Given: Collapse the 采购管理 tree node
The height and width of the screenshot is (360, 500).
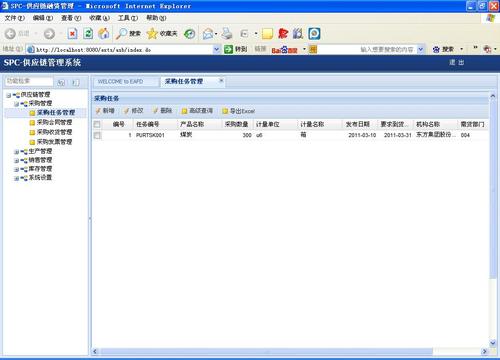Looking at the screenshot, I should 16,104.
